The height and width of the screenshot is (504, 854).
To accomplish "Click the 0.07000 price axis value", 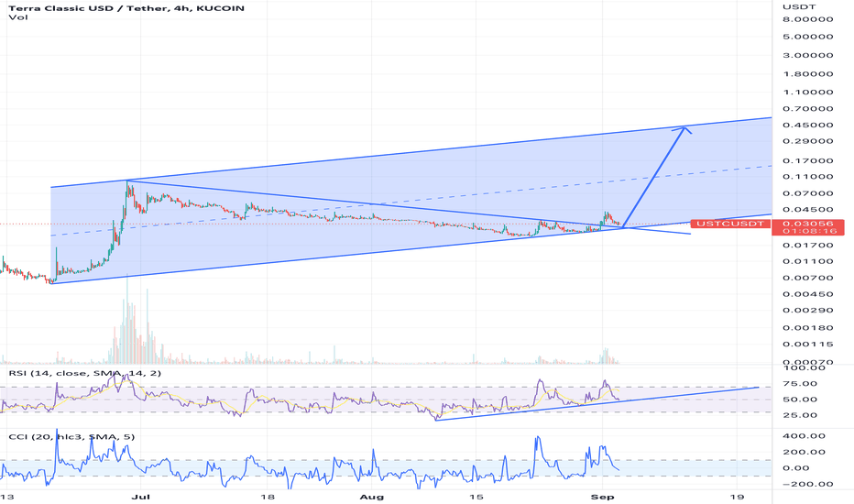I will tap(807, 193).
